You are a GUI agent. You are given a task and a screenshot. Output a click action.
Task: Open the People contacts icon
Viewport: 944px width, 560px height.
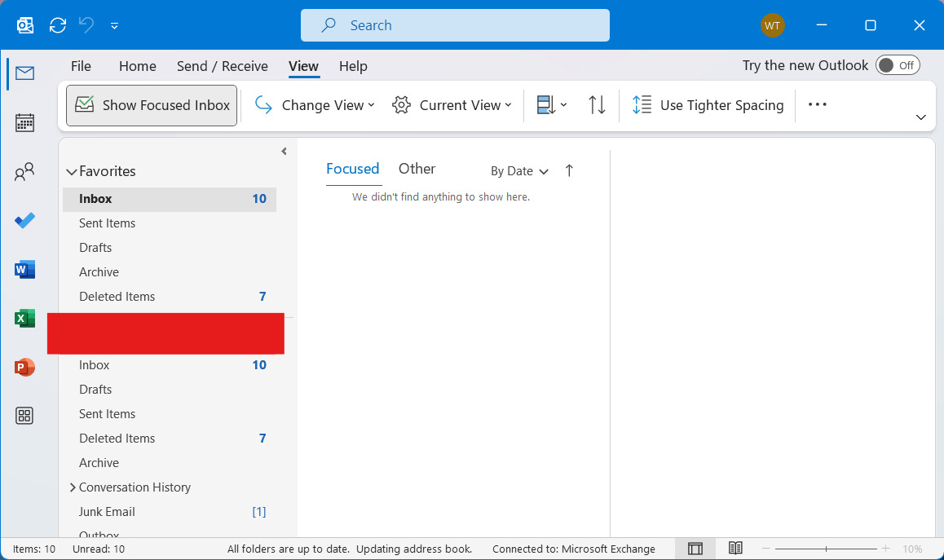coord(24,172)
